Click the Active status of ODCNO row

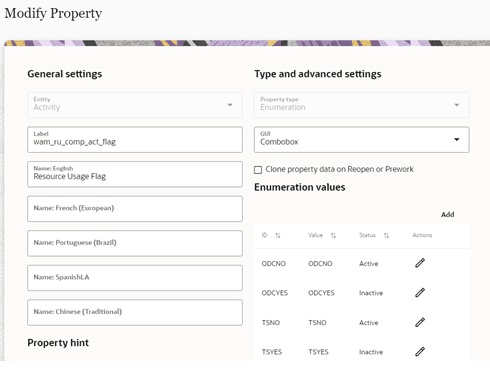click(x=369, y=263)
